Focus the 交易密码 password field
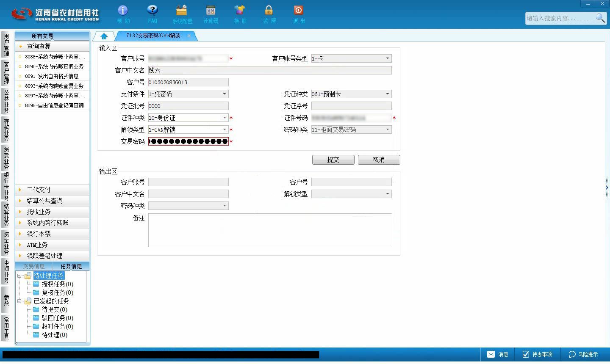Screen dimensions: 610x364 click(189, 141)
